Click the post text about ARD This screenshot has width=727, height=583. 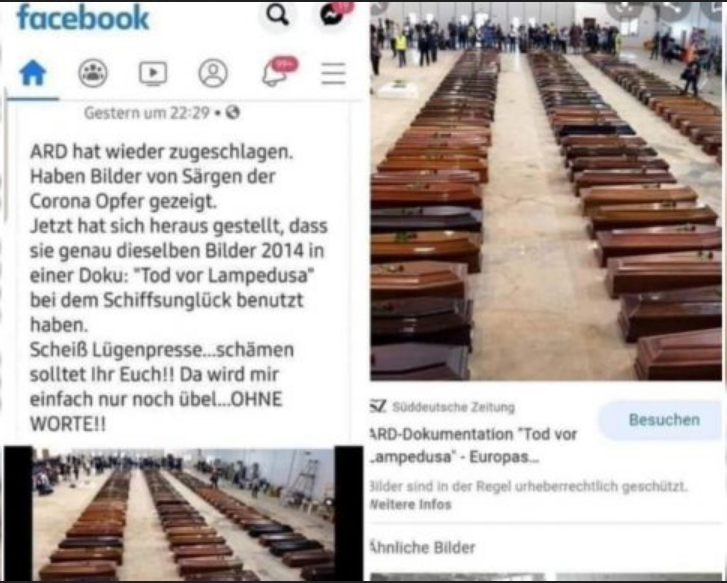[x=179, y=288]
